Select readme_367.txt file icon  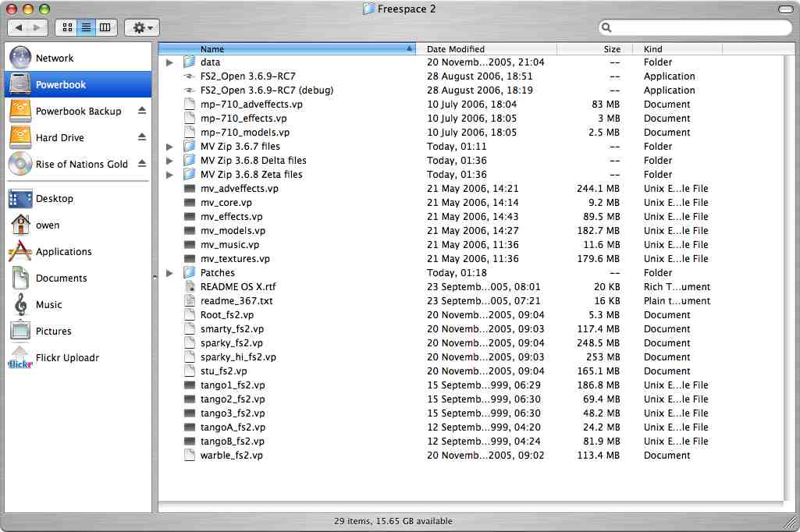(190, 301)
